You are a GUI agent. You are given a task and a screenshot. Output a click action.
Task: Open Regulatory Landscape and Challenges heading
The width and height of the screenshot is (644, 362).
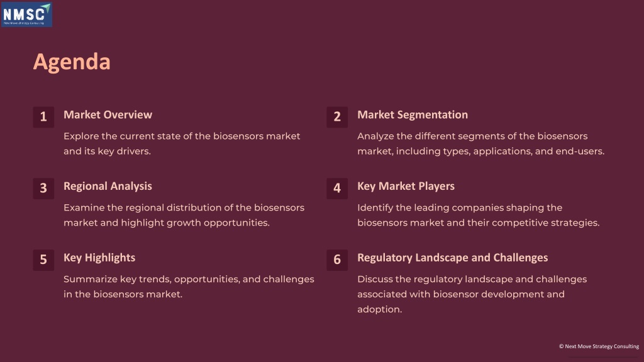(453, 258)
